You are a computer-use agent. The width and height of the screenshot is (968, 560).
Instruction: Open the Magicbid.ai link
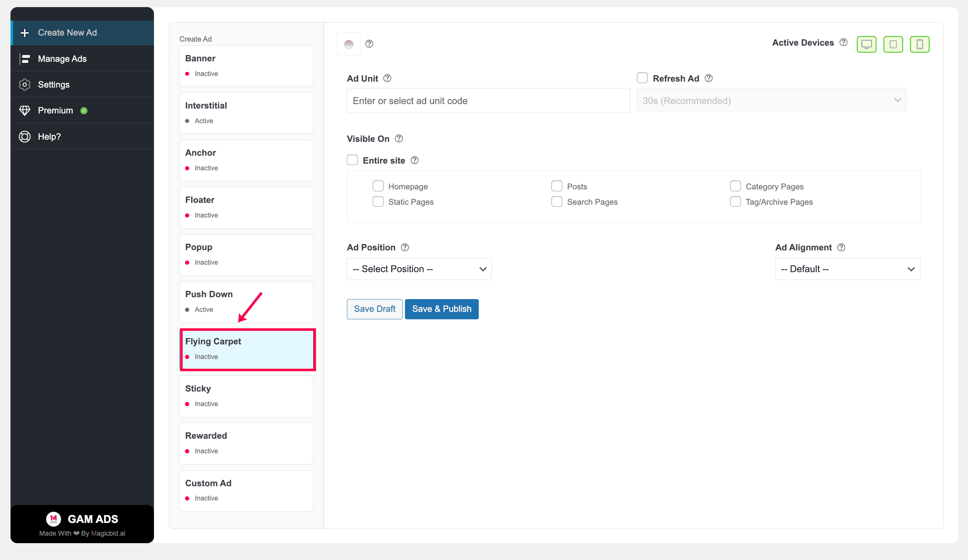pos(108,533)
